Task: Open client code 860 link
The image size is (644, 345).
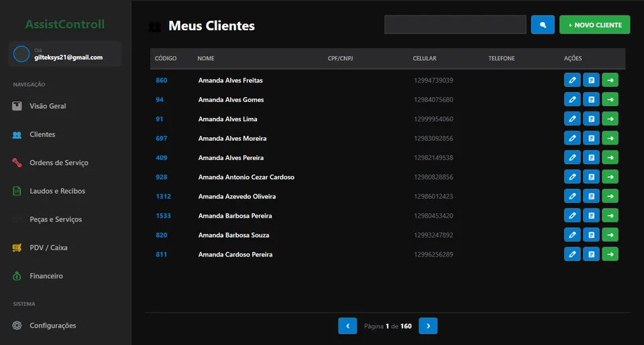Action: point(162,80)
